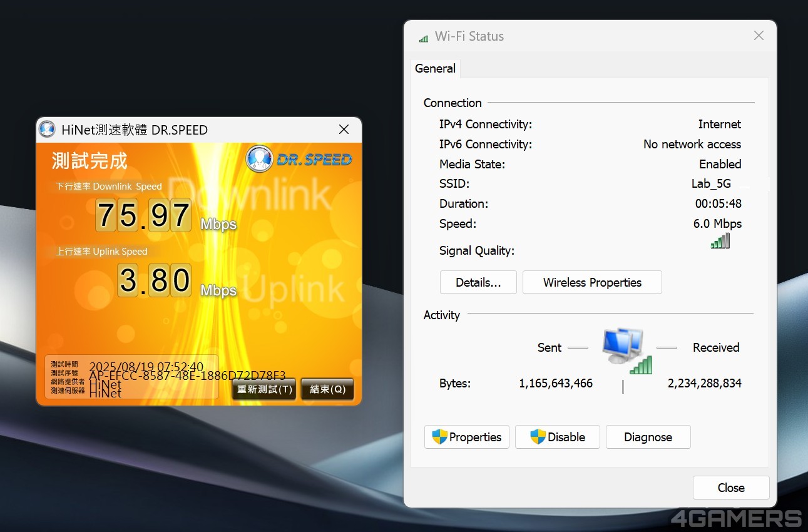Click the HiNet測速軟體 DR.SPEED title text
Image resolution: width=808 pixels, height=532 pixels.
click(135, 130)
